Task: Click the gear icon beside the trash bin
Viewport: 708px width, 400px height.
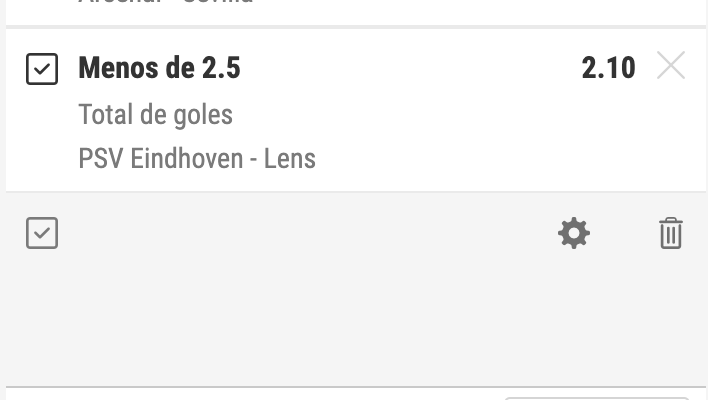Action: pos(574,233)
